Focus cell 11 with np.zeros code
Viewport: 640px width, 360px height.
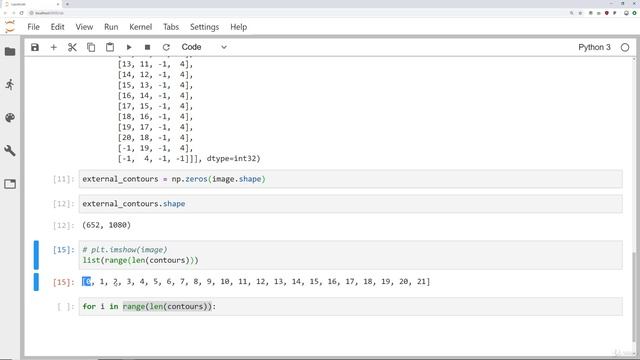click(351, 179)
